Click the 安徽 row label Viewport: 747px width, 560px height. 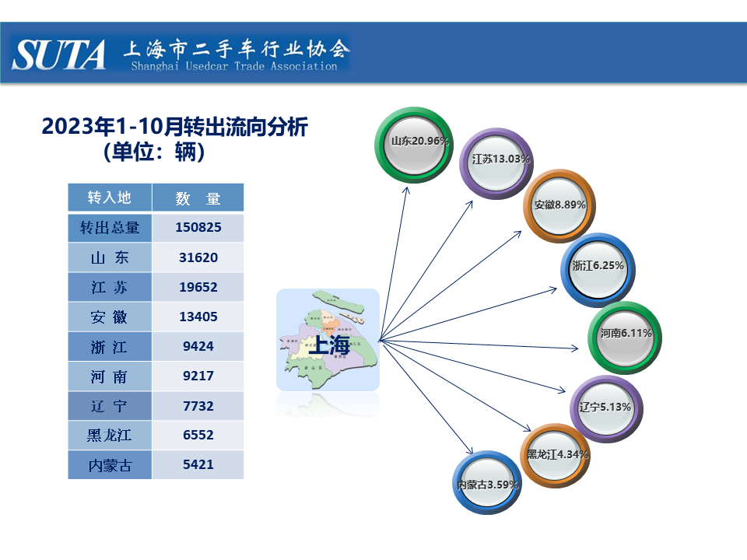[110, 317]
